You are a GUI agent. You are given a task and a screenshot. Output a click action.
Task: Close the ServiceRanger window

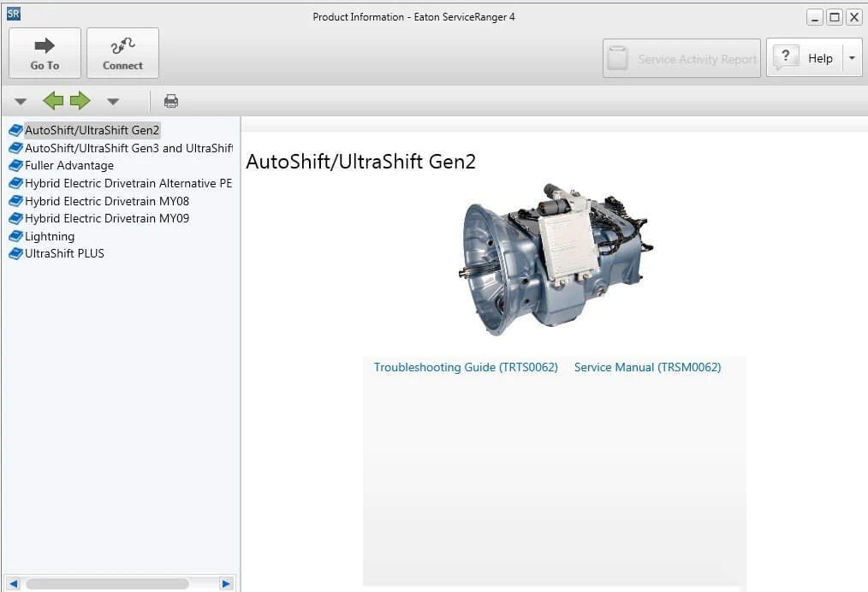tap(854, 17)
